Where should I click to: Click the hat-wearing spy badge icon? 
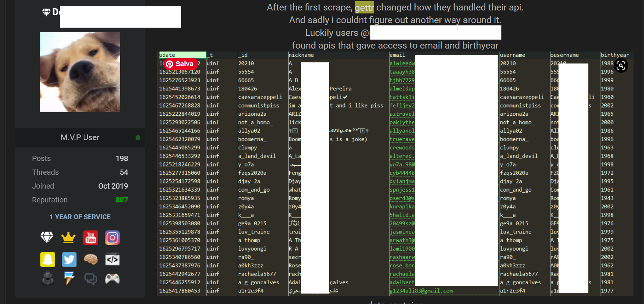pos(47,279)
